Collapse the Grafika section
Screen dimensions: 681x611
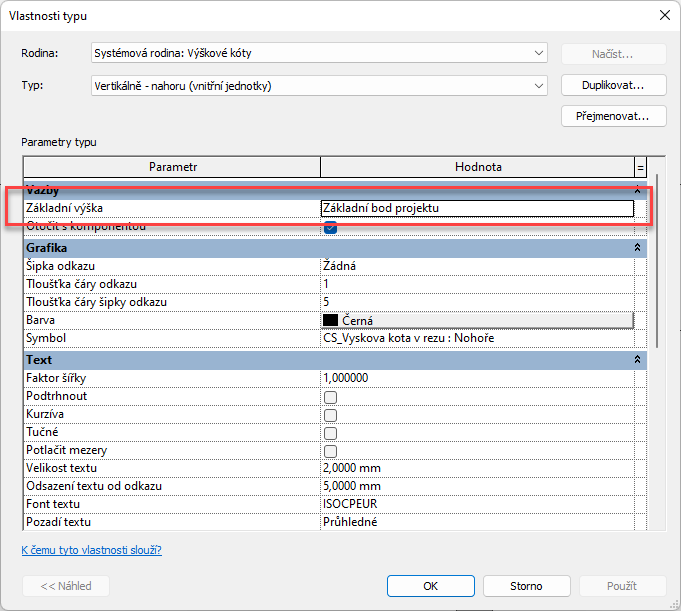(637, 248)
